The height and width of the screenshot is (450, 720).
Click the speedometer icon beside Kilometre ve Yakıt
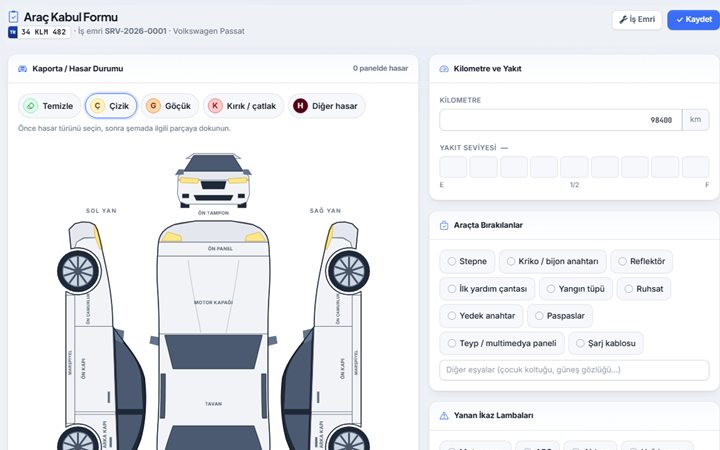(x=444, y=69)
